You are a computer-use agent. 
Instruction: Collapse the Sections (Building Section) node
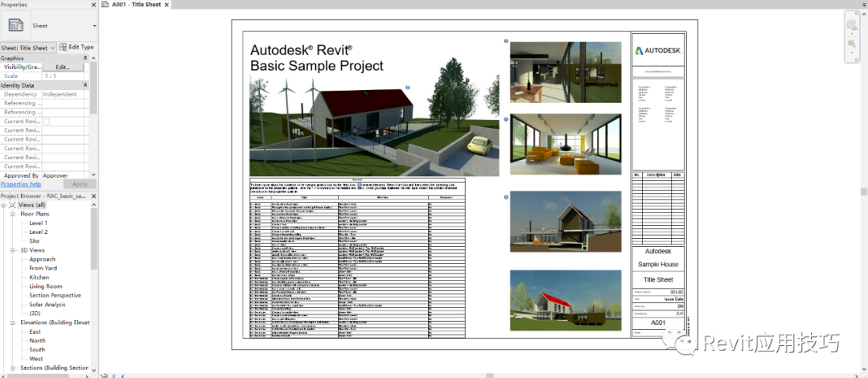click(13, 368)
